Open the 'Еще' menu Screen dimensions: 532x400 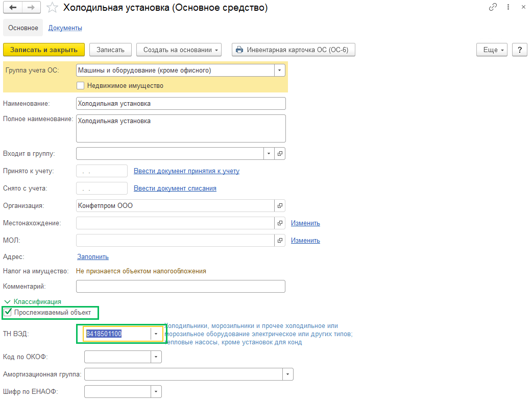pyautogui.click(x=492, y=50)
